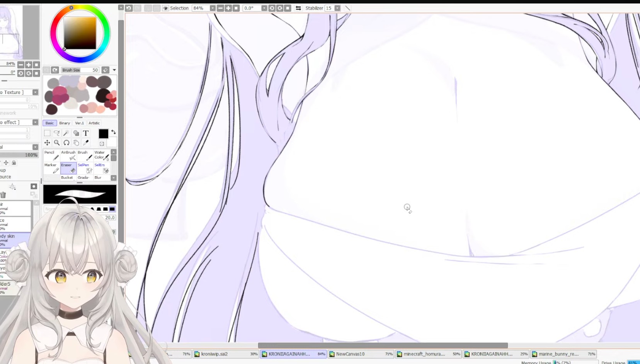Reset the scratchpad with the refresh icon
Image resolution: width=640 pixels, height=364 pixels.
pyautogui.click(x=55, y=70)
